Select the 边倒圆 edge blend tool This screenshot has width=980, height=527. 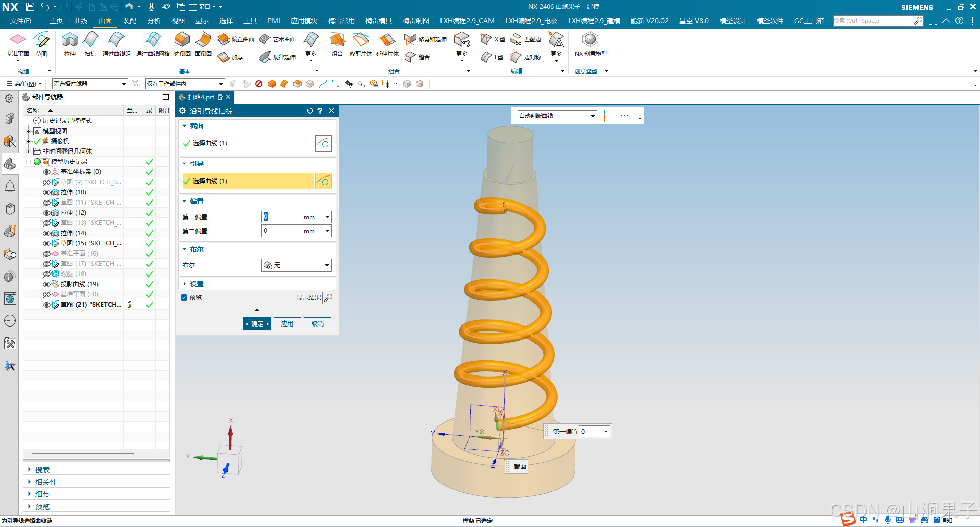(182, 44)
